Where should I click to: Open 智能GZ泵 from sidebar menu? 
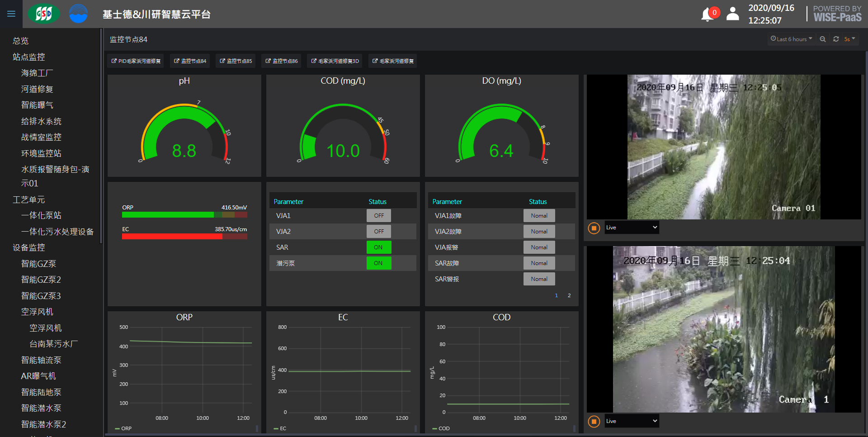click(x=38, y=264)
